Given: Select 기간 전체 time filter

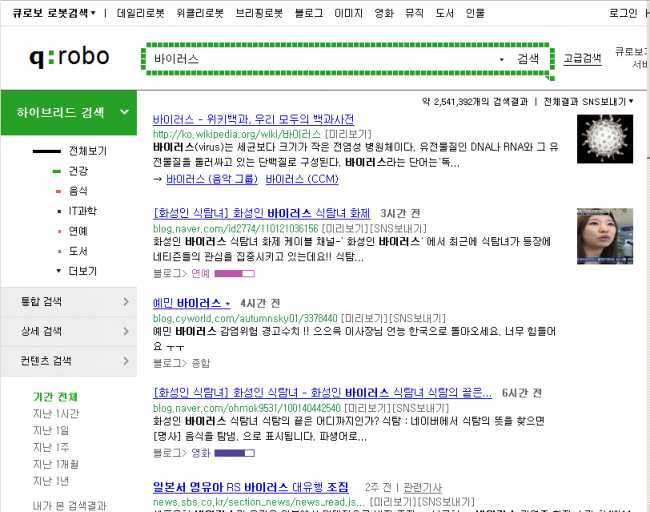Looking at the screenshot, I should click(x=55, y=397).
